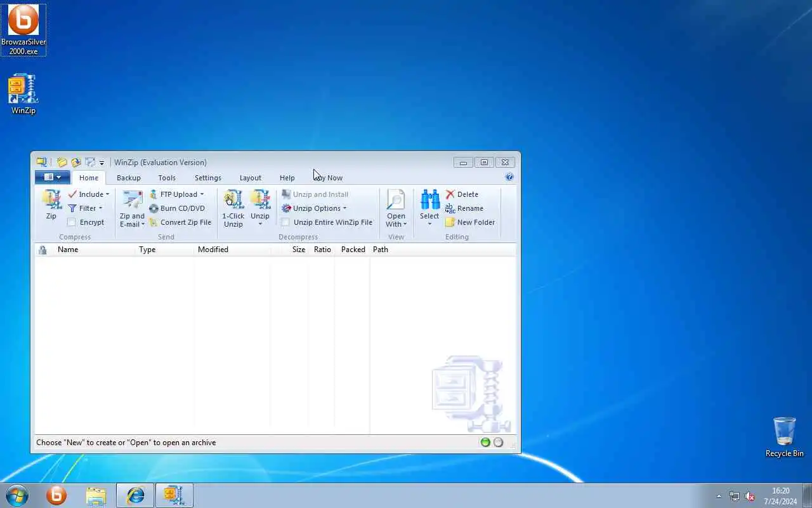The height and width of the screenshot is (508, 812).
Task: Select the WinZip desktop shortcut icon
Action: coord(23,95)
